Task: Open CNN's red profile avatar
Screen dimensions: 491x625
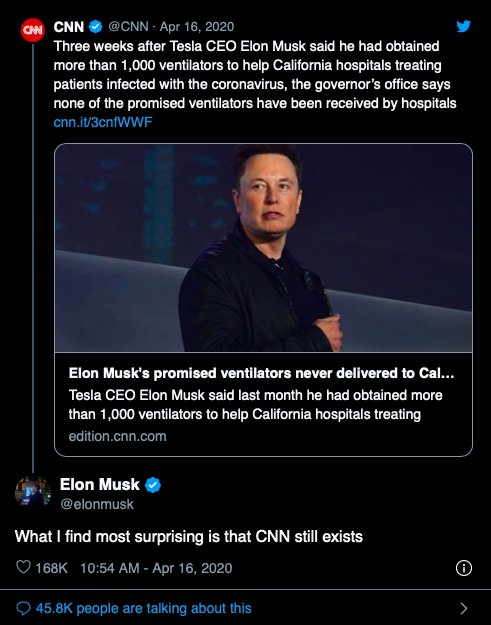Action: (x=33, y=30)
